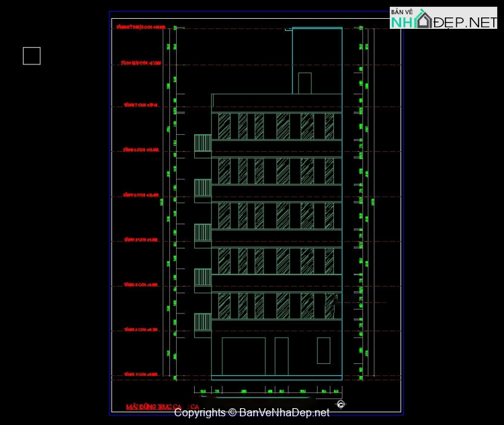
Task: Select the human figure silhouette on the facade
Action: (x=332, y=306)
